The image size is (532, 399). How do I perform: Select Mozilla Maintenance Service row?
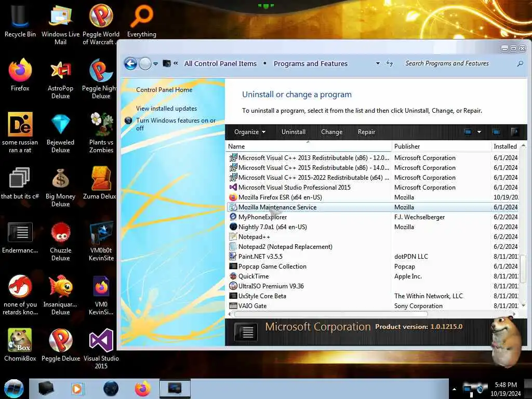tap(373, 207)
